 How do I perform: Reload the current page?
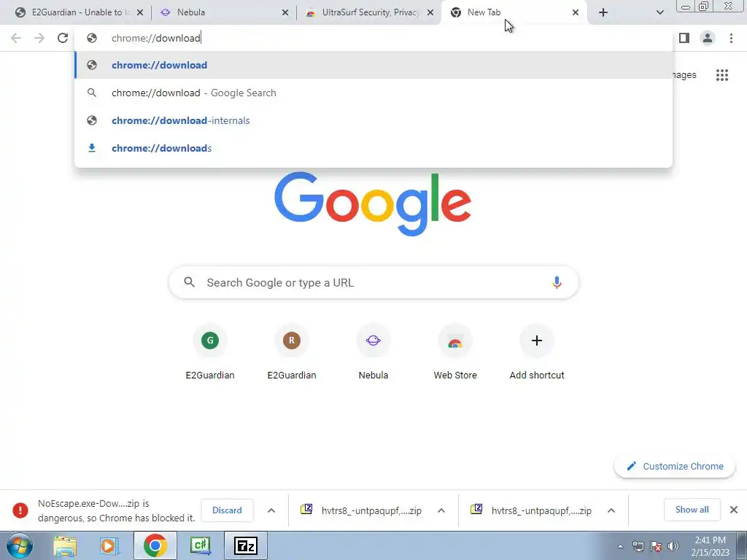63,38
